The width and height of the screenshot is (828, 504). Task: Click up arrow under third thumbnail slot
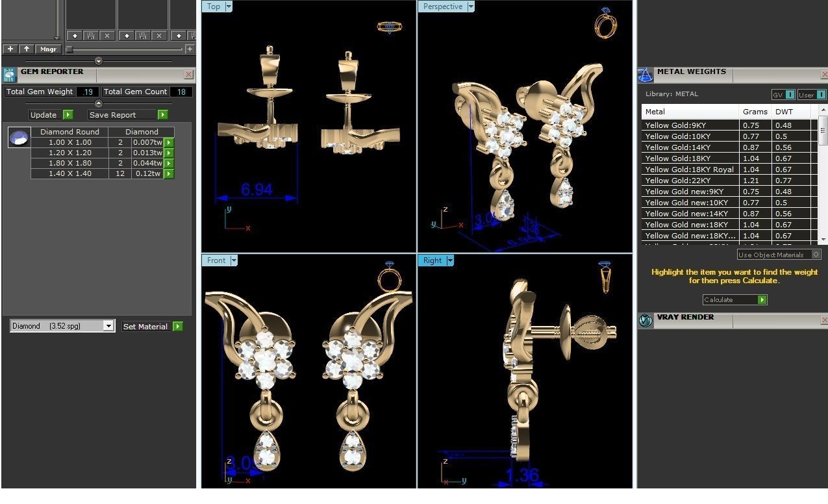point(179,36)
